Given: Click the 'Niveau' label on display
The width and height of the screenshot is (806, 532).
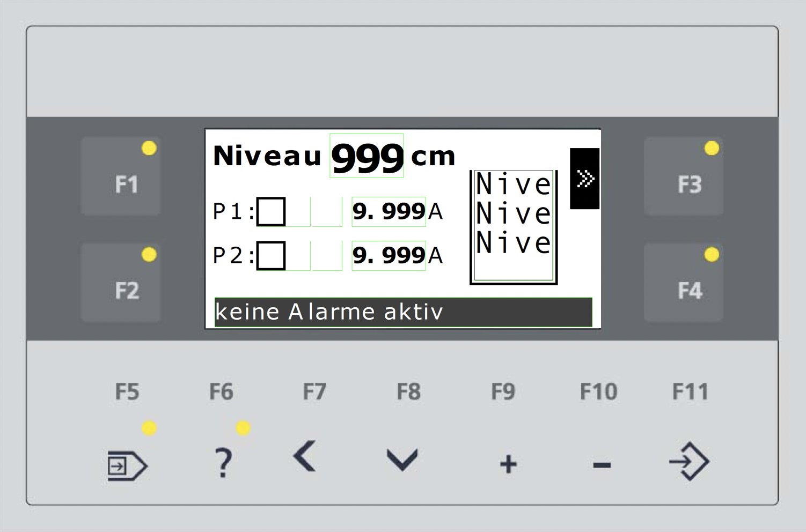Looking at the screenshot, I should 267,156.
